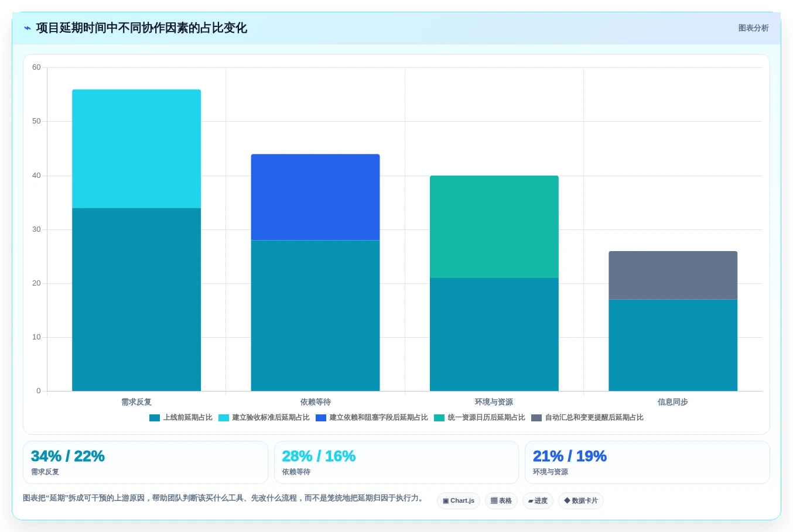Click the green 统一资源日历后 legend swatch

click(x=439, y=418)
